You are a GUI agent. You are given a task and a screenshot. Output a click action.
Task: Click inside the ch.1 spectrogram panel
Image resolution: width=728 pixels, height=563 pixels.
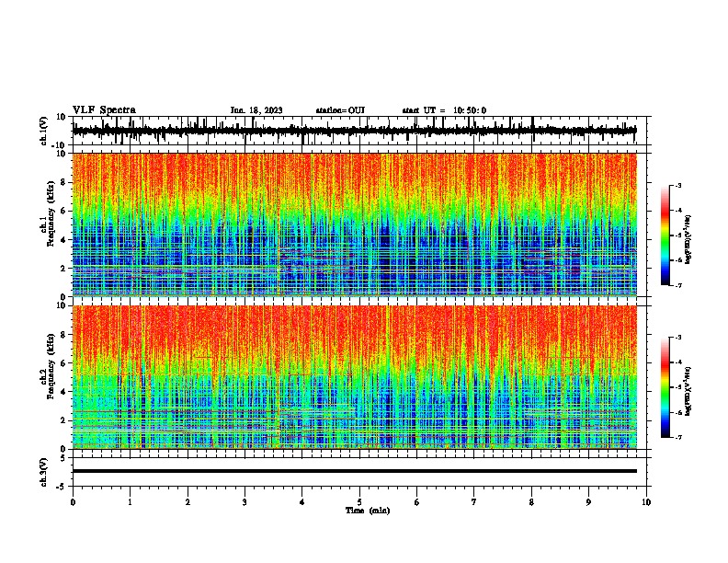point(354,224)
